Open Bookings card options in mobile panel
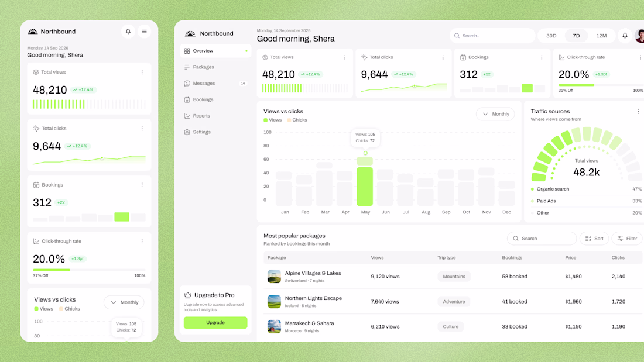This screenshot has width=644, height=362. coord(142,185)
